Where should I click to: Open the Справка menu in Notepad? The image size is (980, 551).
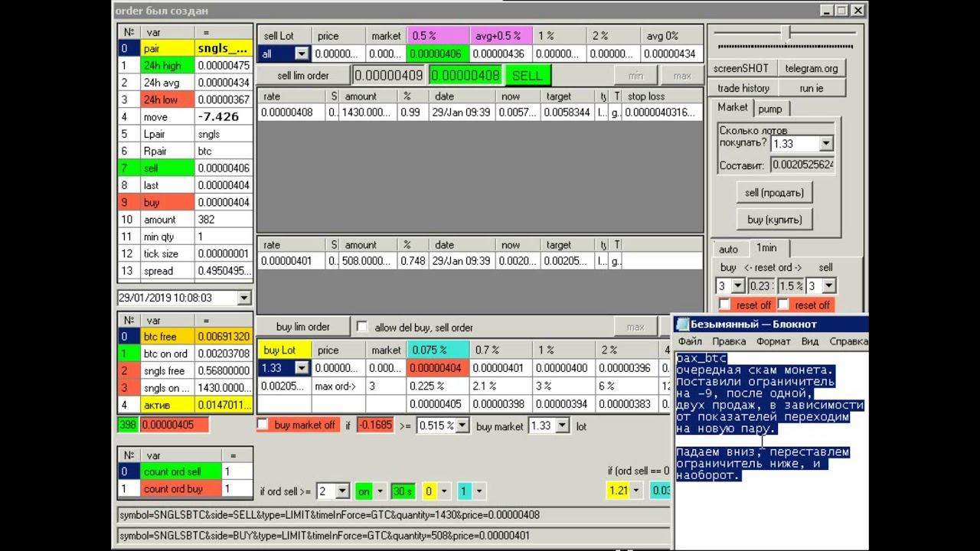point(848,341)
